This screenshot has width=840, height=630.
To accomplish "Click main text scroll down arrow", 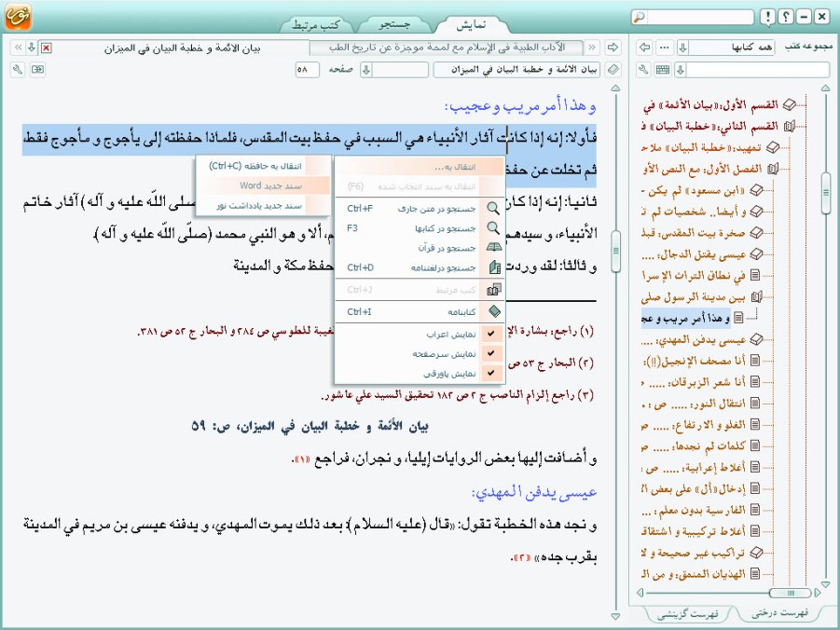I will point(615,616).
